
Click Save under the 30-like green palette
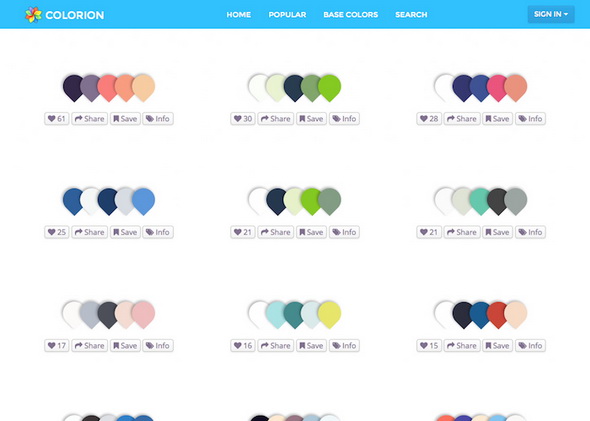pos(312,119)
